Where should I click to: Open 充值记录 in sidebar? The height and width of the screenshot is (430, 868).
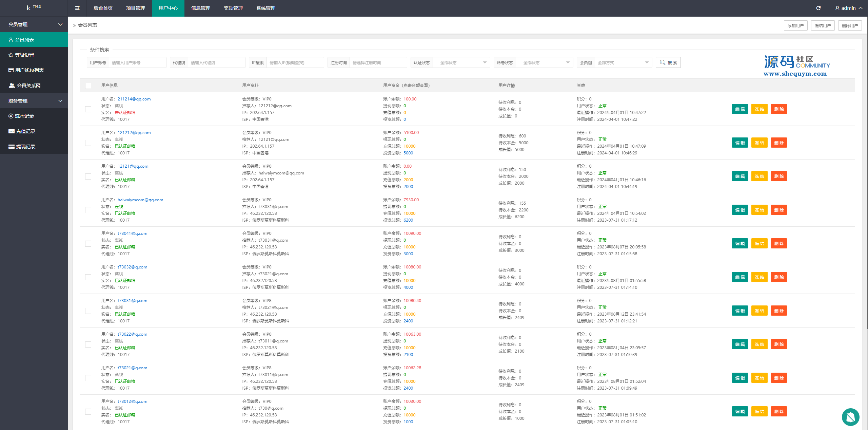pos(34,131)
